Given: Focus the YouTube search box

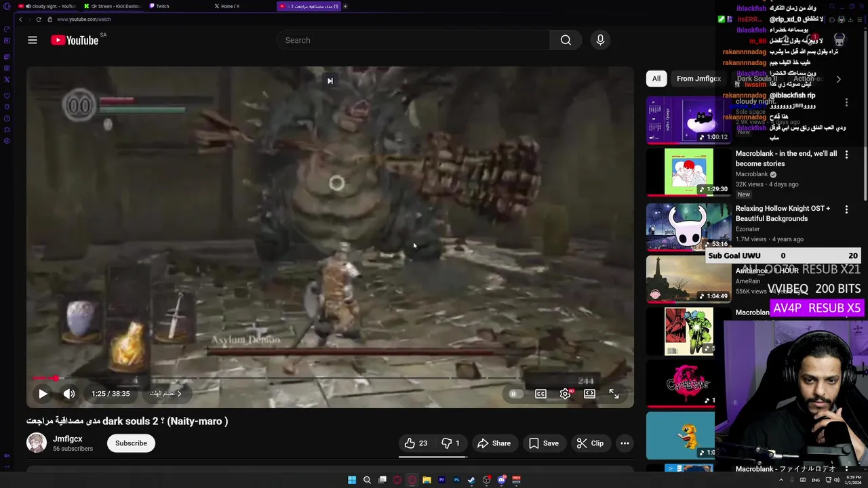Looking at the screenshot, I should coord(413,40).
